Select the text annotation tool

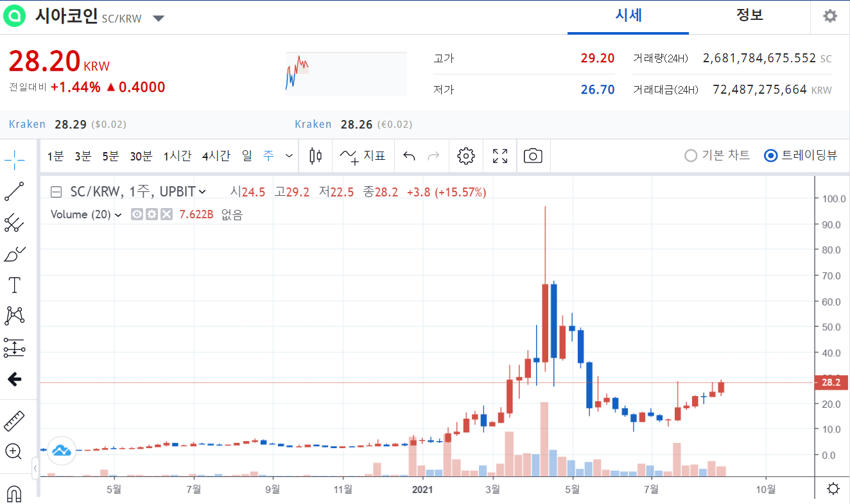pos(14,284)
